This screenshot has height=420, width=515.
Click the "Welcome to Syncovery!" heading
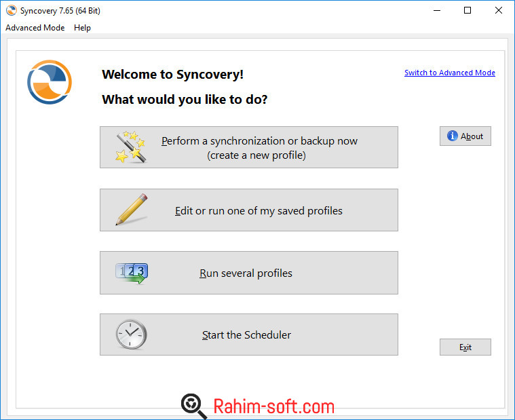(x=172, y=75)
